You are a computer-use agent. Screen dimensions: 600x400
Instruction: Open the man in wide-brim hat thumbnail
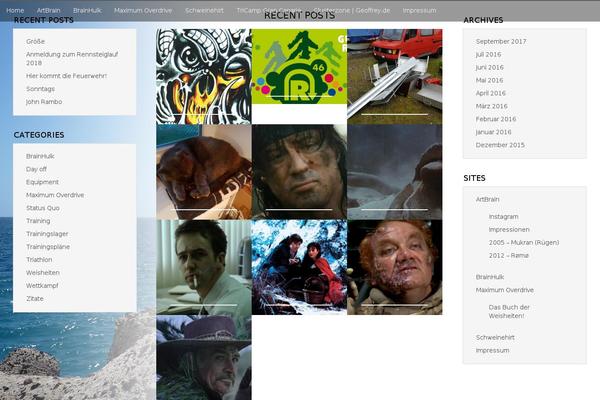click(x=204, y=358)
